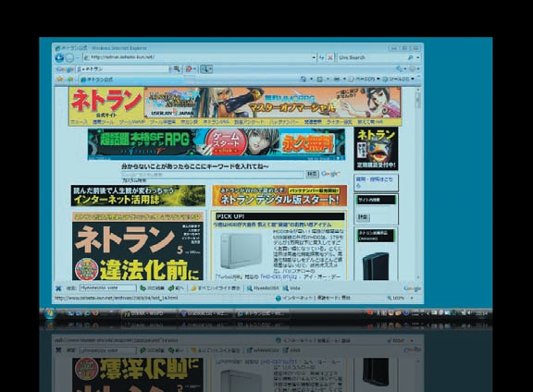Viewport: 533px width, 392px height.
Task: Open the Favorites Center star icon
Action: point(60,80)
